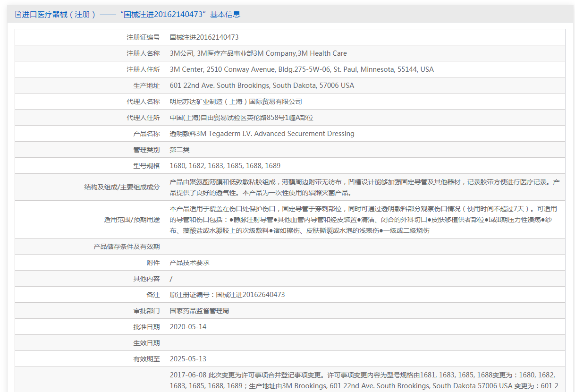Image resolution: width=575 pixels, height=392 pixels.
Task: Select agent address 英伦路858号1幢A部位
Action: (242, 118)
